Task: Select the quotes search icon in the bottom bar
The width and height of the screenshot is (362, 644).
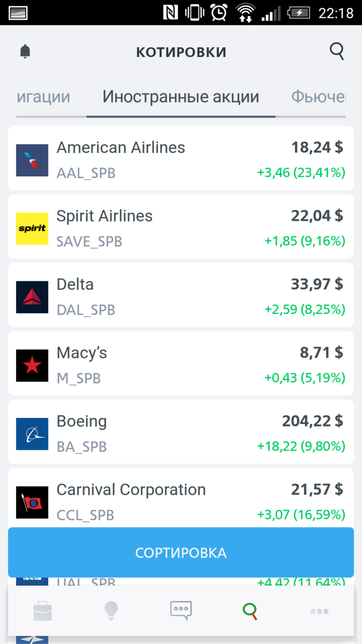Action: click(x=250, y=611)
